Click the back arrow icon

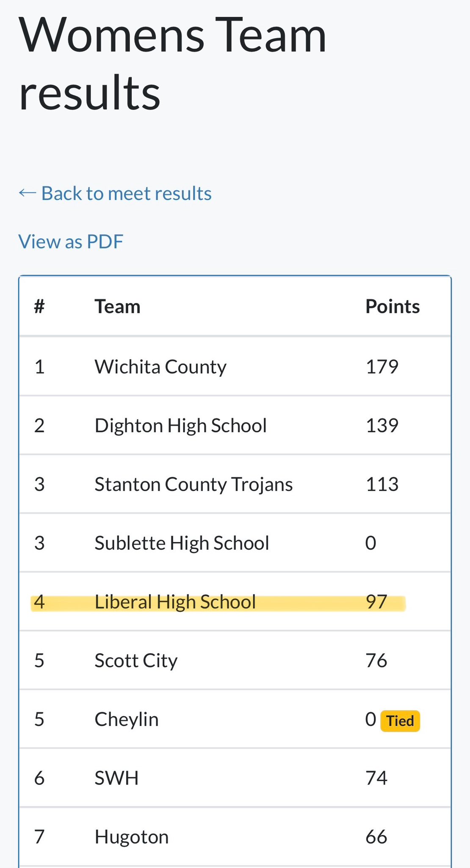click(28, 193)
